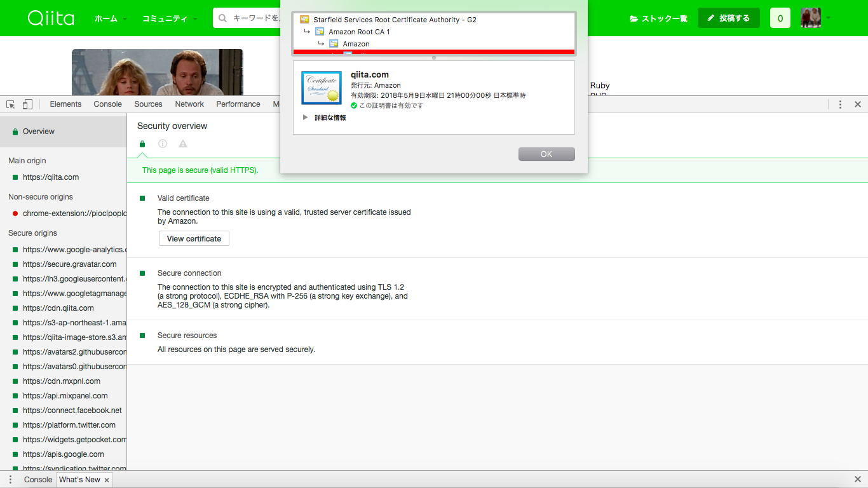This screenshot has height=488, width=868.
Task: Open drawer three-dot menu at bottom
Action: 10,480
